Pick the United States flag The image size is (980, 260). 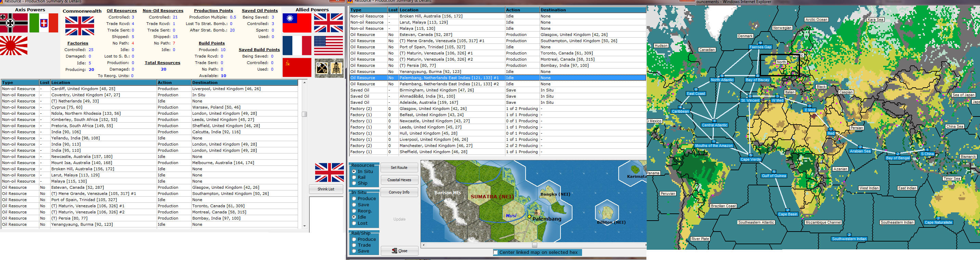click(x=328, y=46)
